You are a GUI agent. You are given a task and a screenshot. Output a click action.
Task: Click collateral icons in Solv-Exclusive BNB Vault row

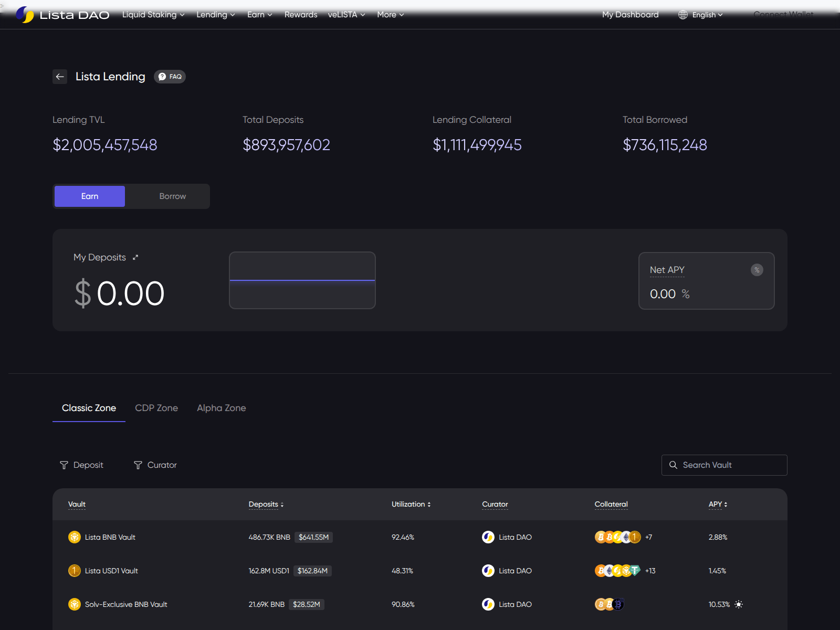coord(609,604)
